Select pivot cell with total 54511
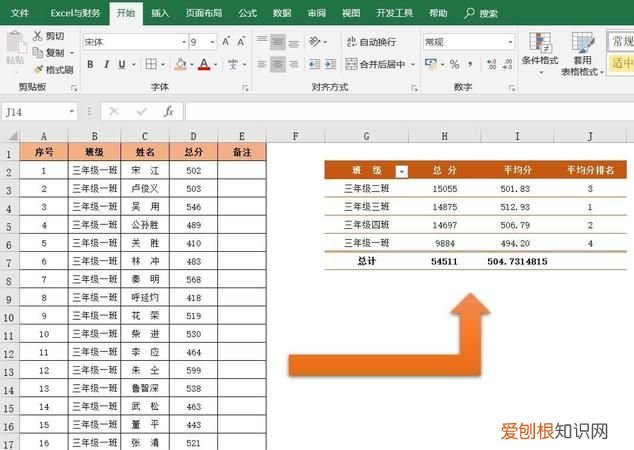 pos(444,261)
